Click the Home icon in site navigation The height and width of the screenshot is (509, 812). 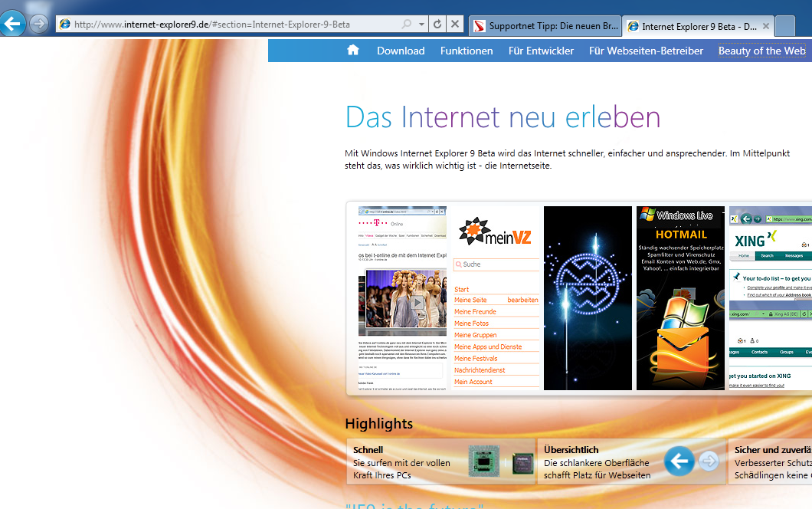(x=353, y=51)
